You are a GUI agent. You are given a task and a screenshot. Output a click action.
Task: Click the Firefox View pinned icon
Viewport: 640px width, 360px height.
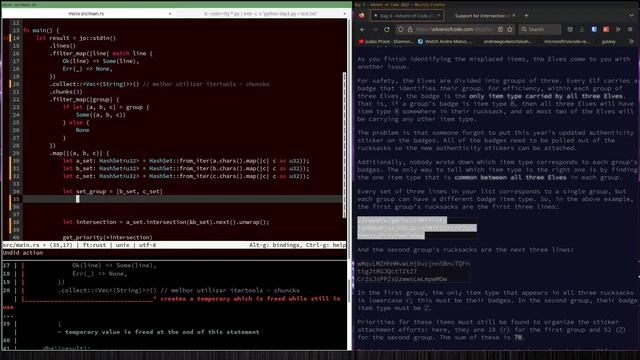point(362,16)
